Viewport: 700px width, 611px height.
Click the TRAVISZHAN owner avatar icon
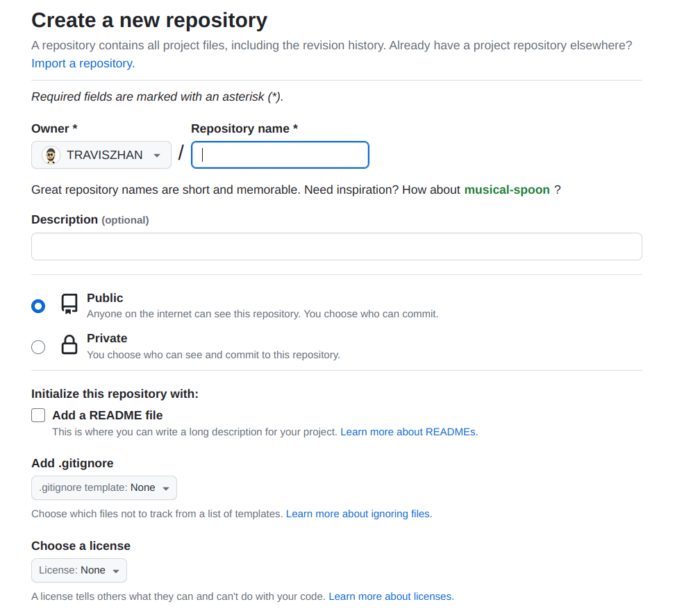(51, 155)
